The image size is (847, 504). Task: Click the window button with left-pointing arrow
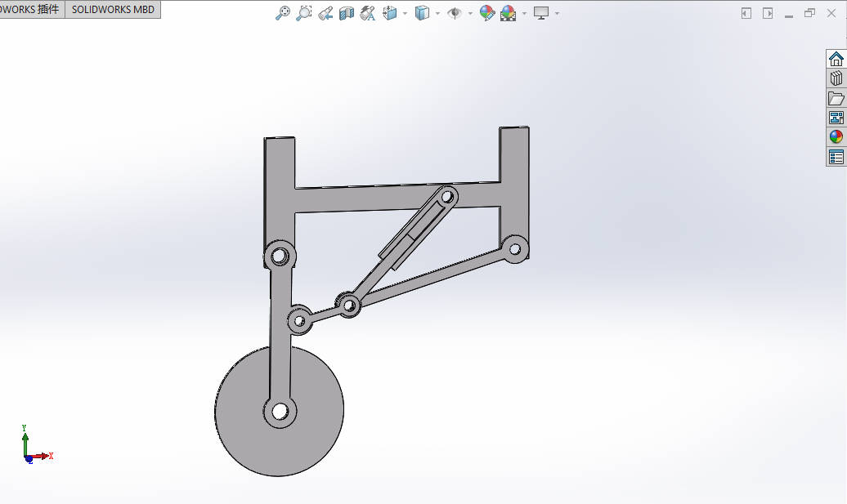click(746, 14)
